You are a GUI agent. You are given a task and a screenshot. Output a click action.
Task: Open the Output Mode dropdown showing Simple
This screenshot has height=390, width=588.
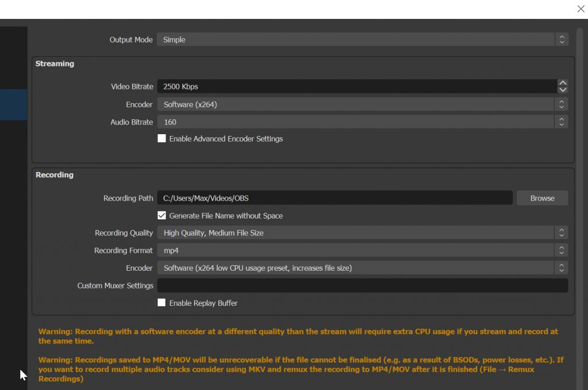356,40
